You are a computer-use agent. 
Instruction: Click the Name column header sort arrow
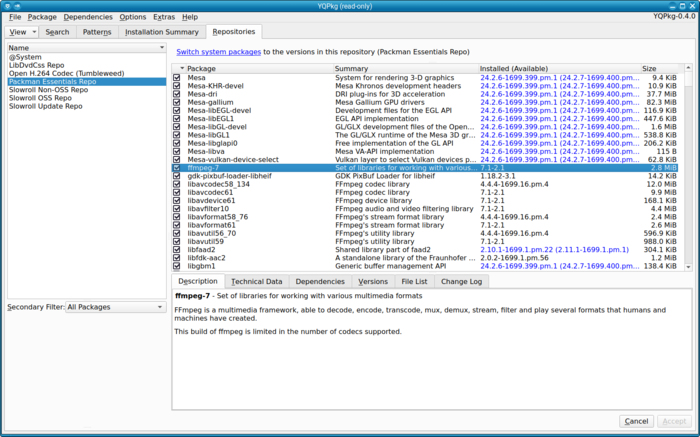pos(161,47)
